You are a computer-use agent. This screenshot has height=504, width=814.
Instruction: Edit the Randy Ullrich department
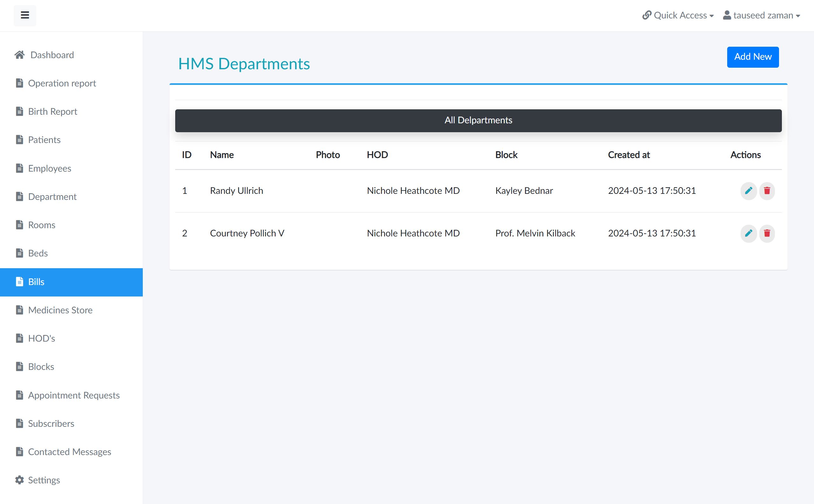[748, 191]
